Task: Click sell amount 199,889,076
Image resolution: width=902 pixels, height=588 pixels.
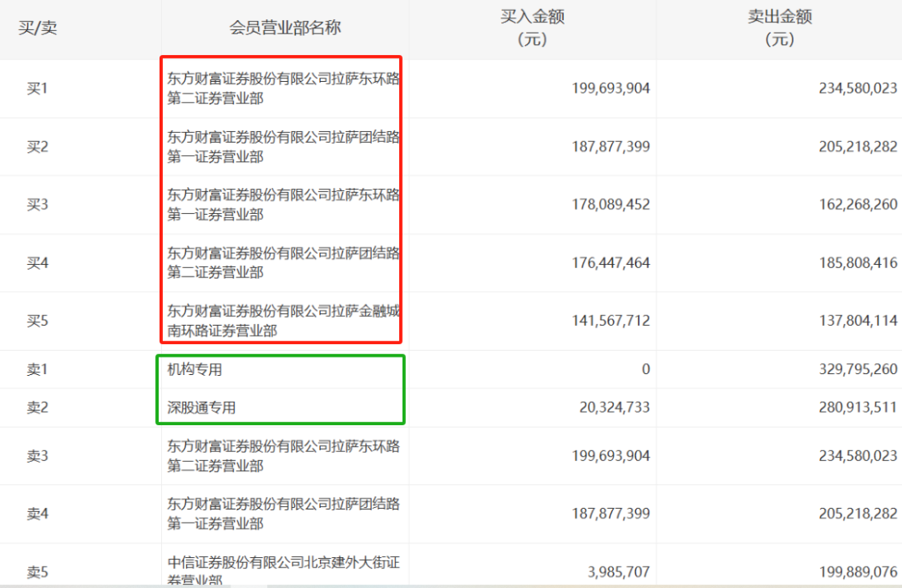Action: (858, 572)
